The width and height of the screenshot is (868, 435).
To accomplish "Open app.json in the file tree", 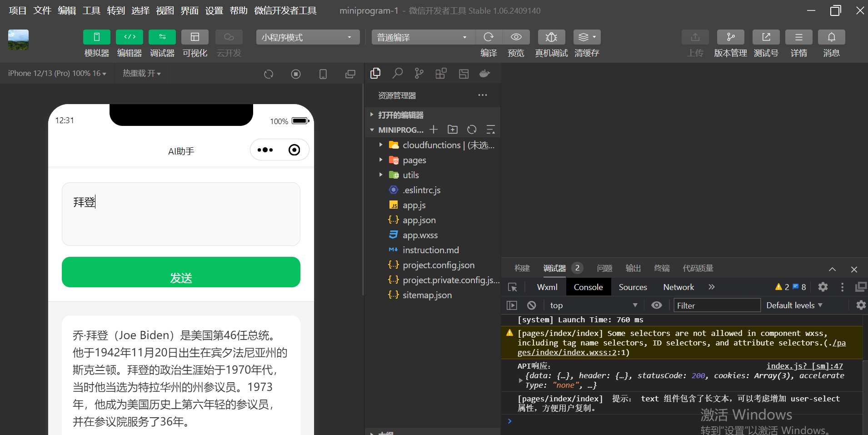I will (419, 220).
